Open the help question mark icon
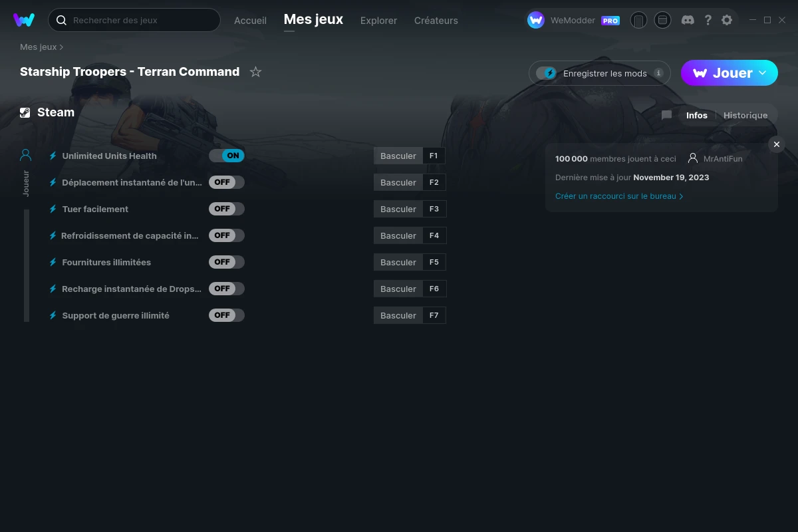The width and height of the screenshot is (798, 532). (708, 20)
